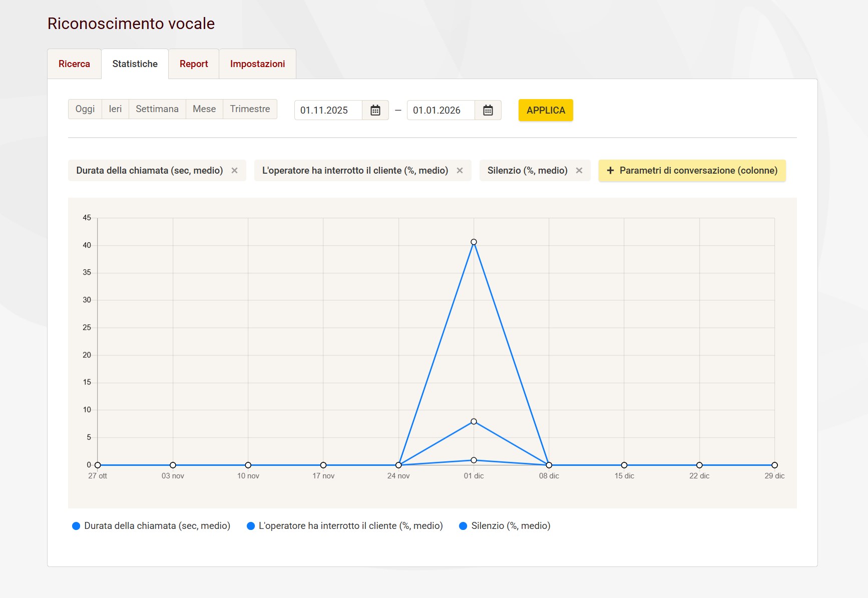Click the data point at 24 nov
The height and width of the screenshot is (598, 868).
398,465
